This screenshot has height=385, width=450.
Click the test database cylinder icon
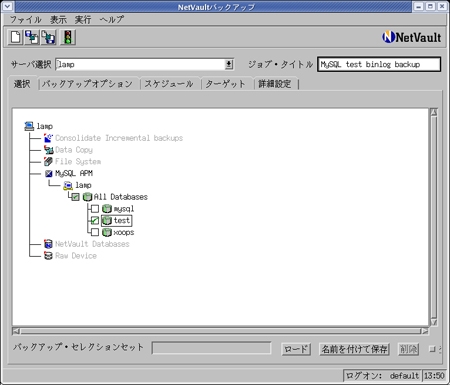coord(107,220)
